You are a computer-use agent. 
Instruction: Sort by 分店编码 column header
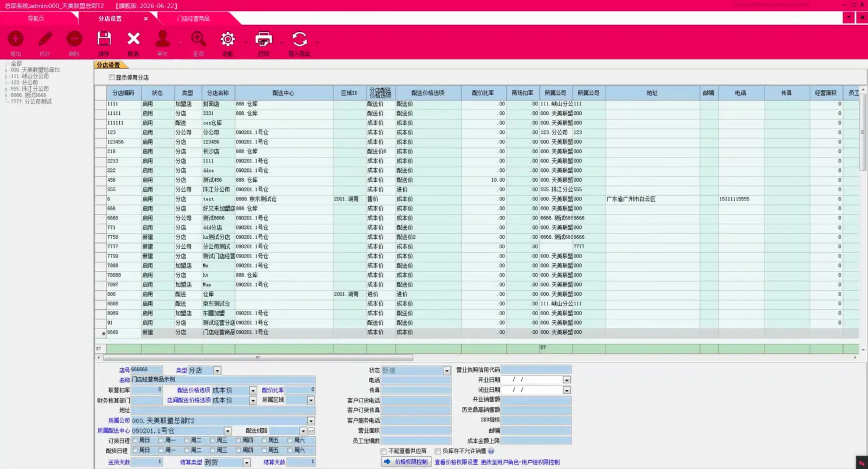123,93
